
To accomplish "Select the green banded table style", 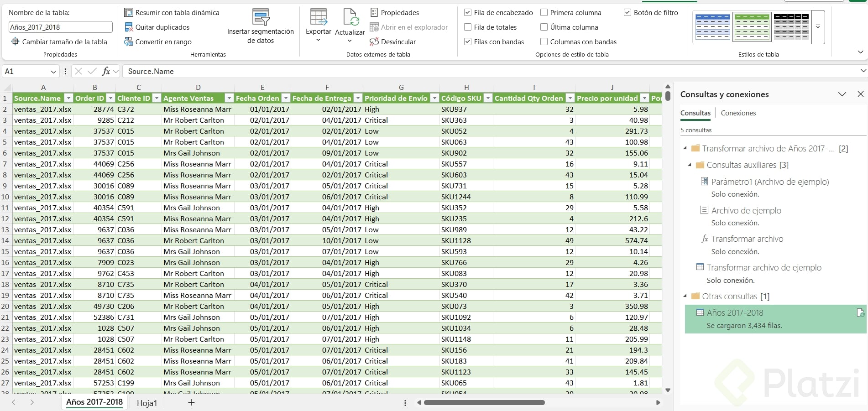I will point(752,27).
